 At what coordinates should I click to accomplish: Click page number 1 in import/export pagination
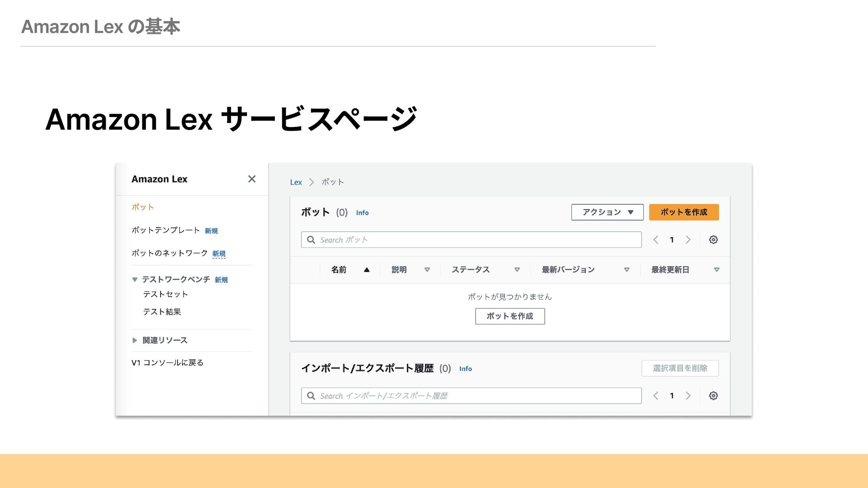tap(672, 396)
